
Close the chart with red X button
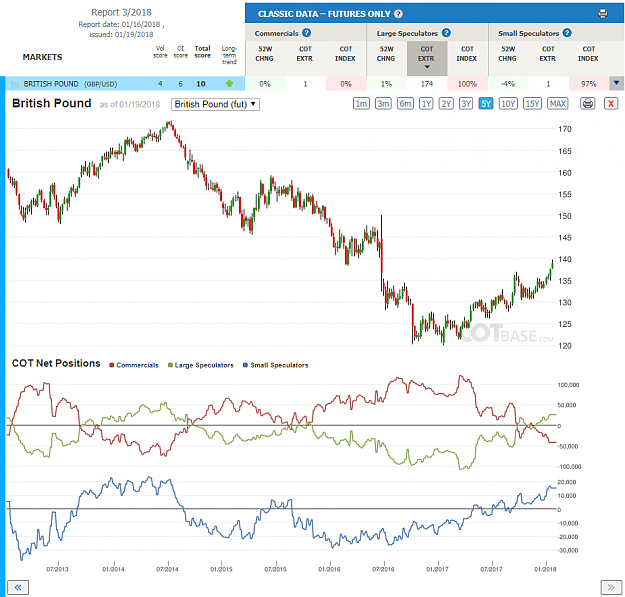[611, 104]
